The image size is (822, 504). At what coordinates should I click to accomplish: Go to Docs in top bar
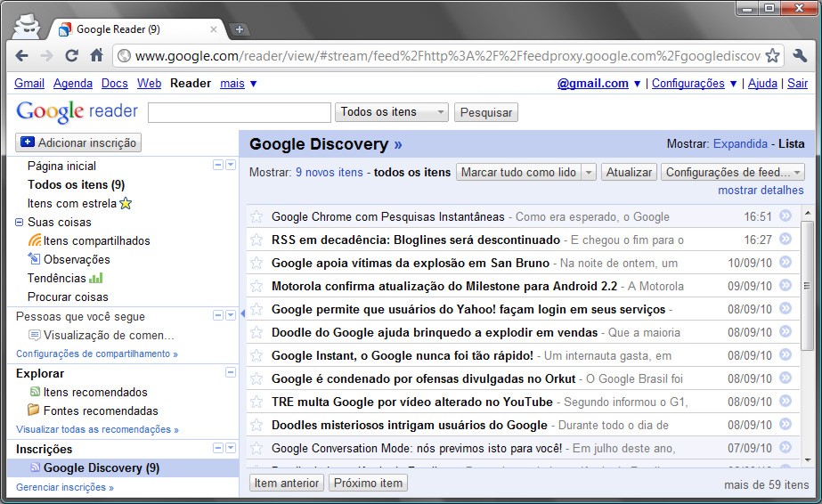(x=114, y=84)
